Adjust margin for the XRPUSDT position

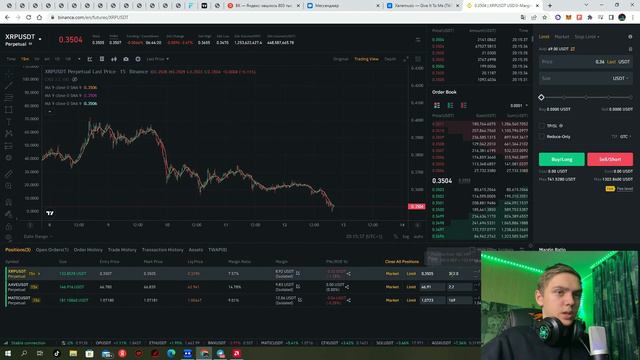point(298,273)
